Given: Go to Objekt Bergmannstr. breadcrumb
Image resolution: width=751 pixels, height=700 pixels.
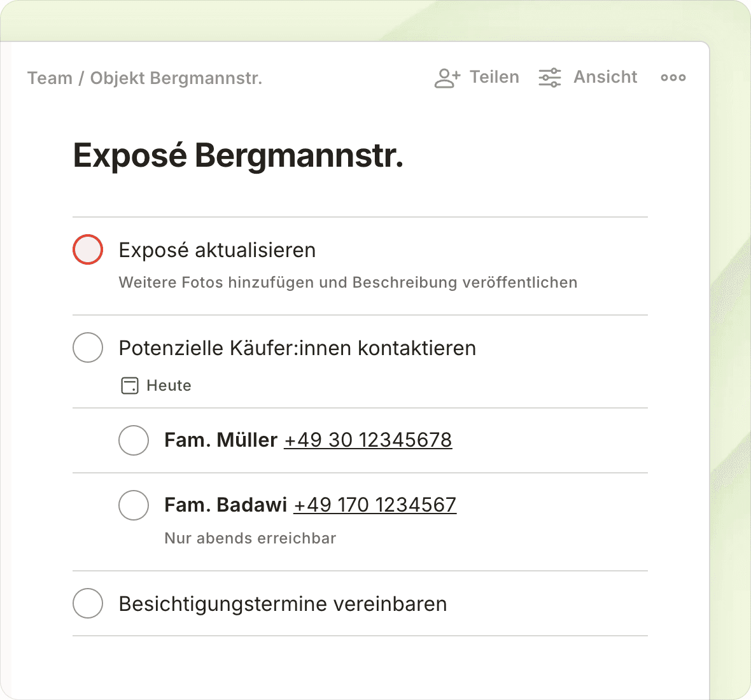Looking at the screenshot, I should click(176, 78).
